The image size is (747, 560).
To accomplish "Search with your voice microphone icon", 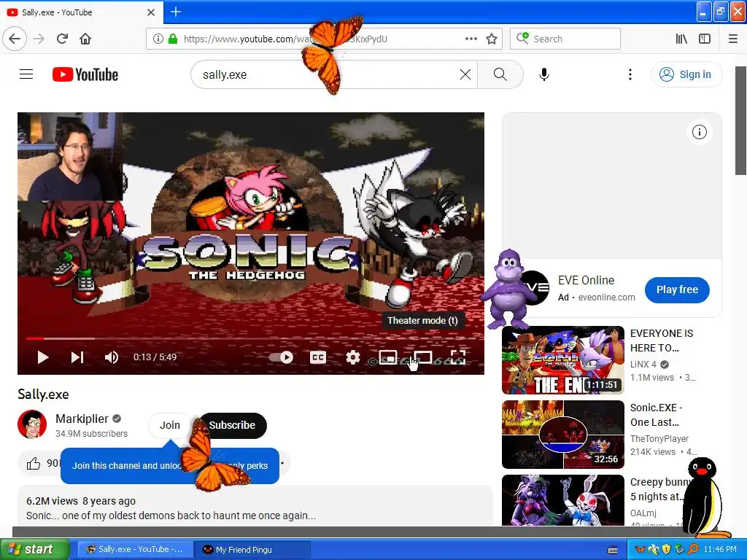I will click(544, 74).
